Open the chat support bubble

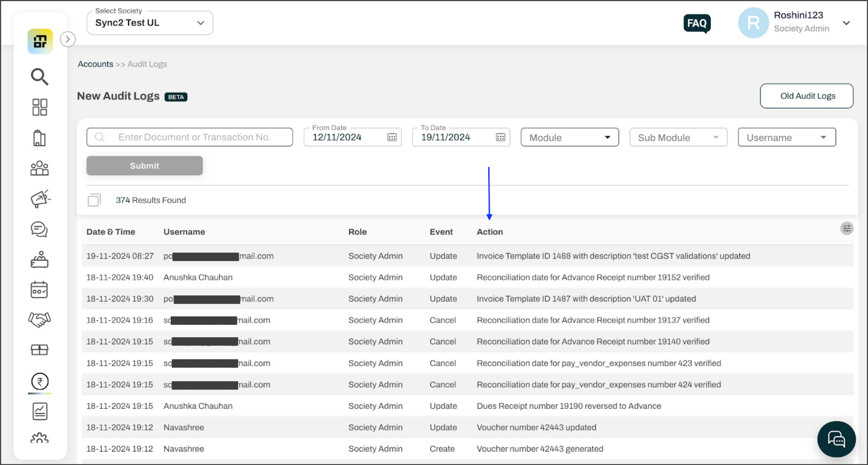click(836, 439)
